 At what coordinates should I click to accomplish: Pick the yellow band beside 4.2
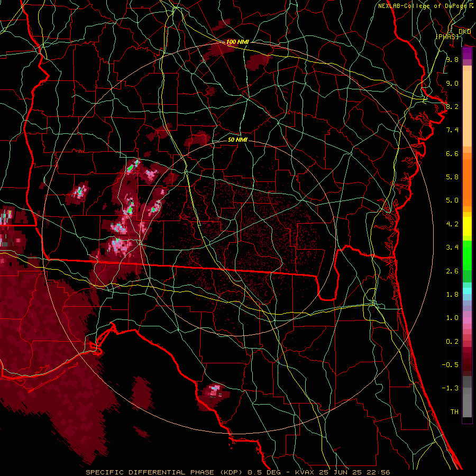click(x=467, y=226)
